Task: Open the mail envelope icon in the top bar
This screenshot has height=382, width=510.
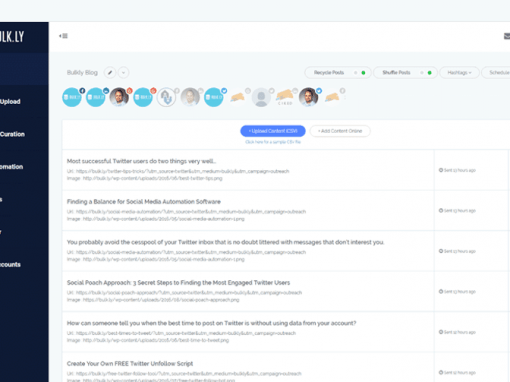Action: 507,36
